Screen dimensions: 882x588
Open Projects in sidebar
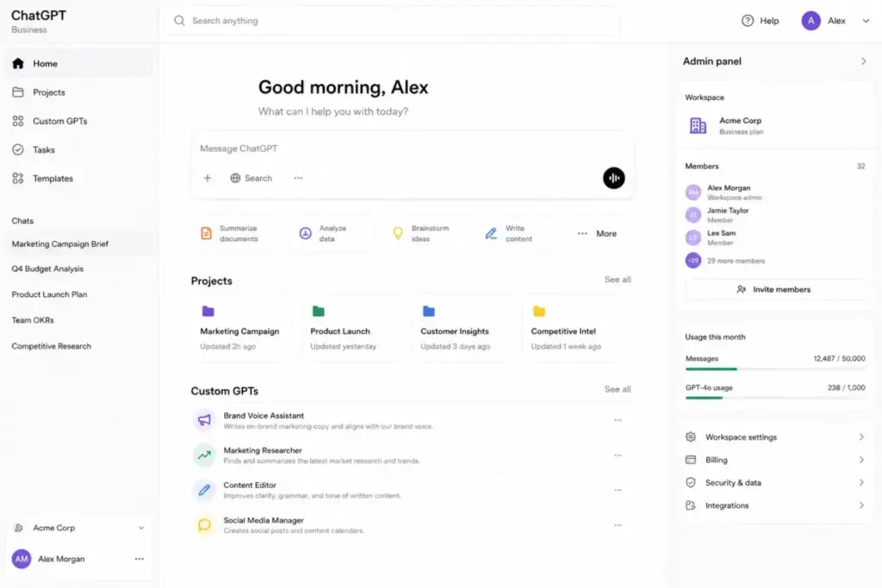coord(79,92)
